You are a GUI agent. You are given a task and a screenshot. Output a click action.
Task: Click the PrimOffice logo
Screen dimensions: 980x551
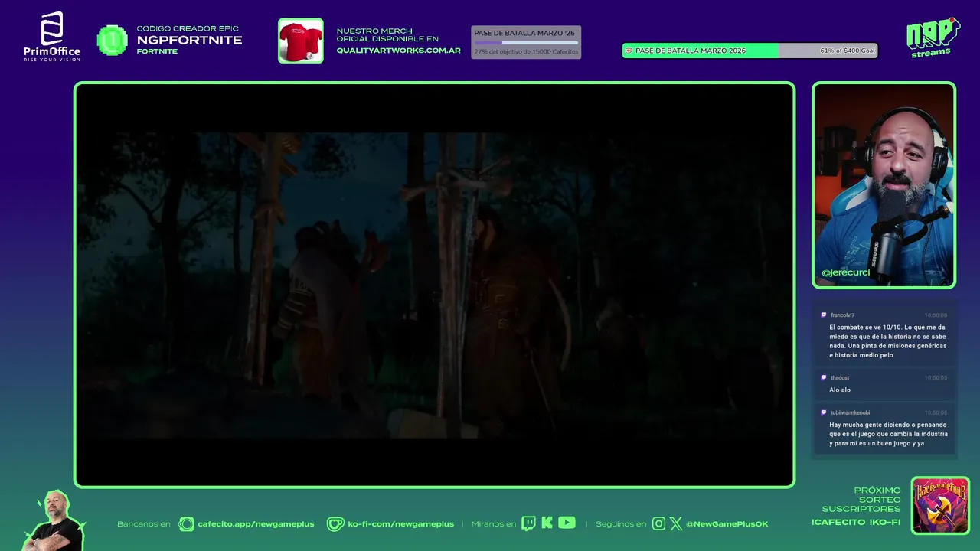point(51,37)
